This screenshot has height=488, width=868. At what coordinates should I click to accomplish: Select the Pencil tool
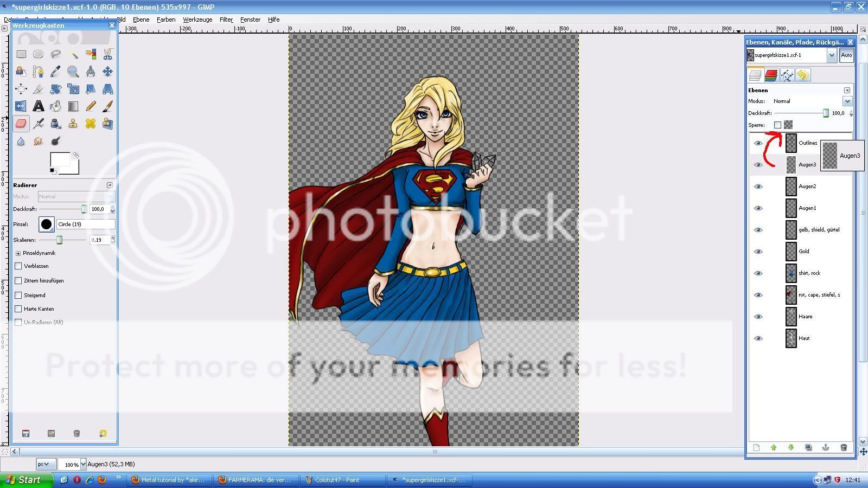click(x=91, y=106)
